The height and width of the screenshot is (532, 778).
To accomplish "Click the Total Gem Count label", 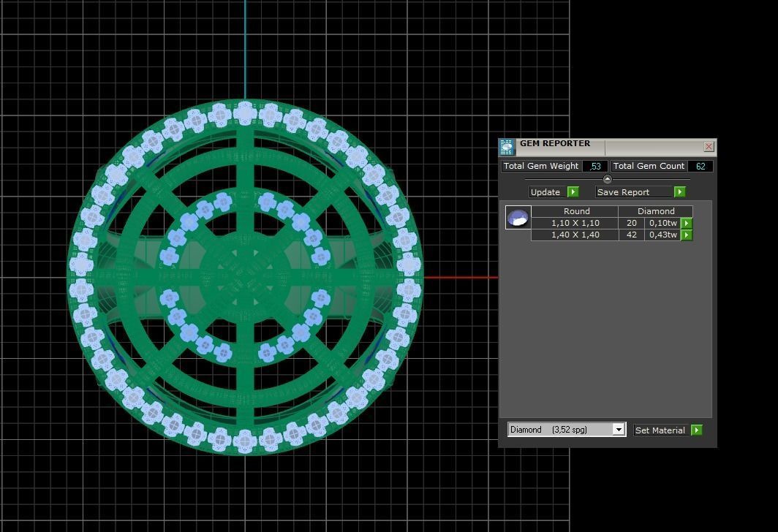I will click(x=649, y=166).
